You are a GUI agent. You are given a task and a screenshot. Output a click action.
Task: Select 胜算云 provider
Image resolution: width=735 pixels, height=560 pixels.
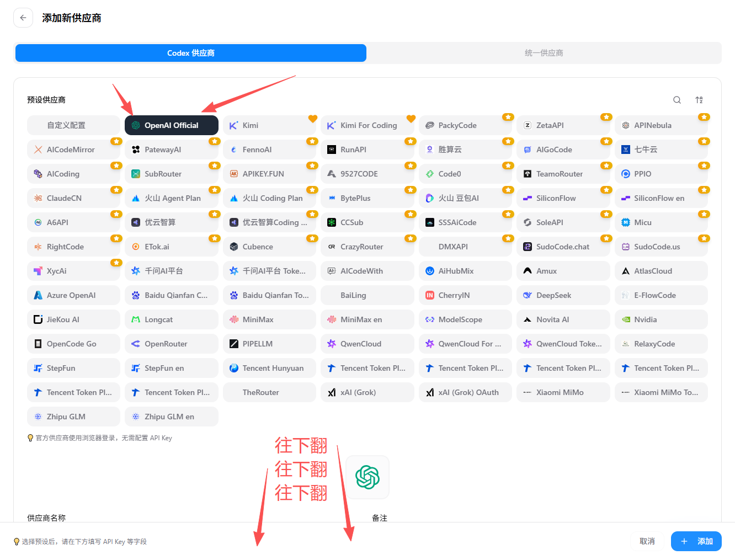465,150
